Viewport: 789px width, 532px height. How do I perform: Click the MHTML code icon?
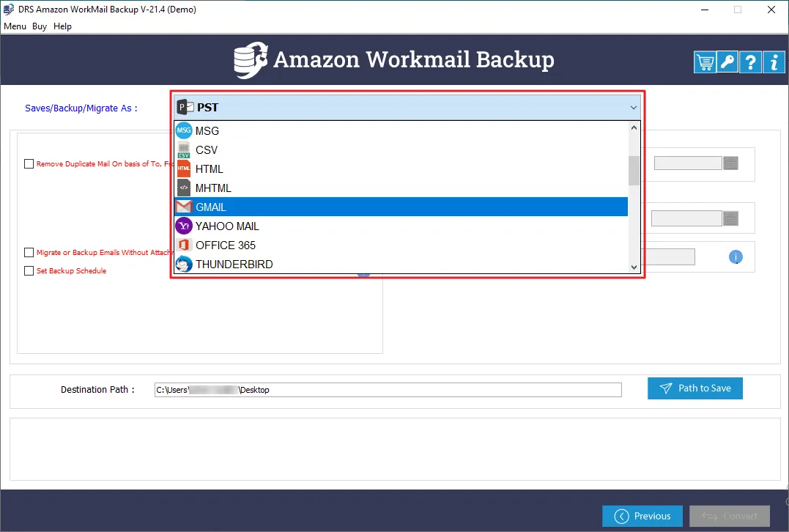(184, 188)
